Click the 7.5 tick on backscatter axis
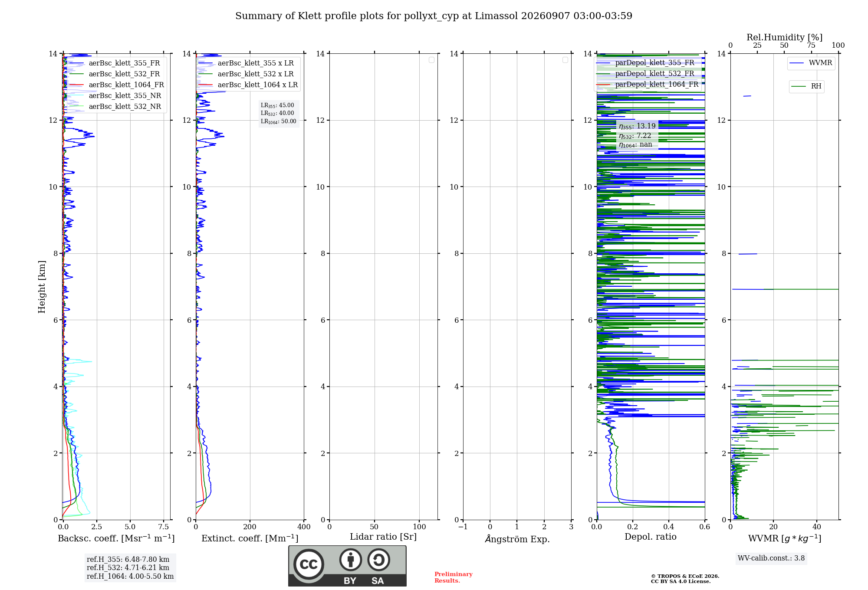 coord(164,527)
